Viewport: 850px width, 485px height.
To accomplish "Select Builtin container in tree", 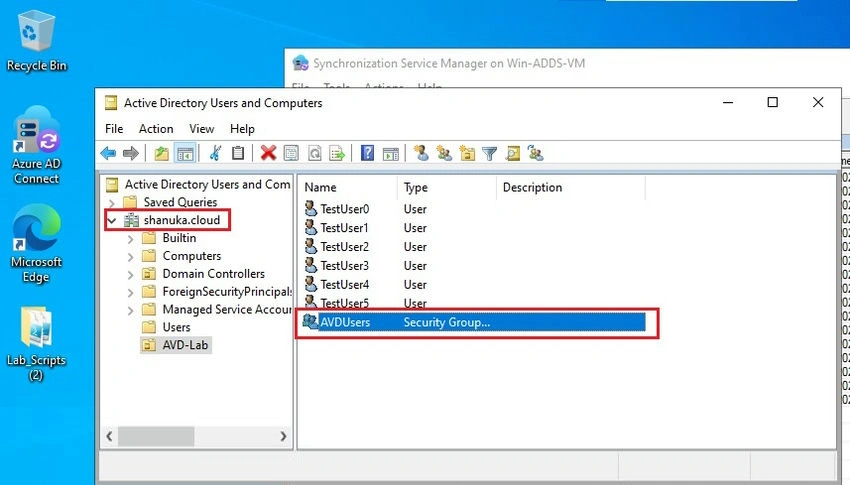I will coord(179,238).
